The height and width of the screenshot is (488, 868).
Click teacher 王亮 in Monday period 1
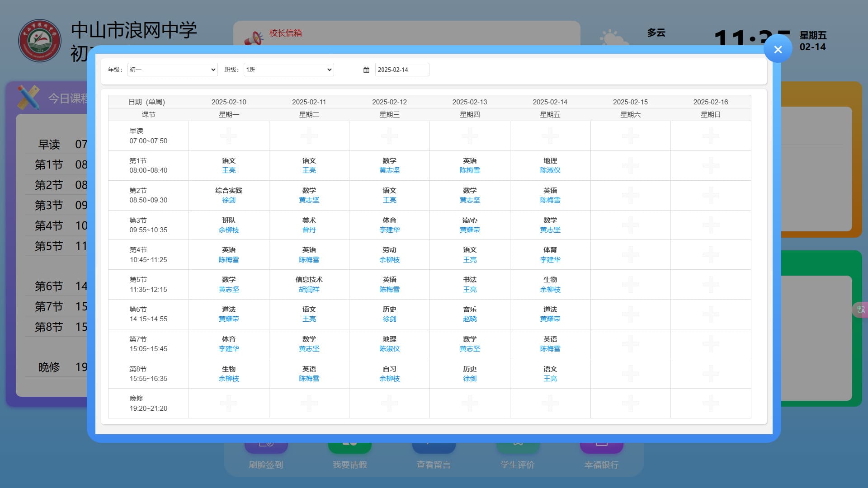point(229,170)
